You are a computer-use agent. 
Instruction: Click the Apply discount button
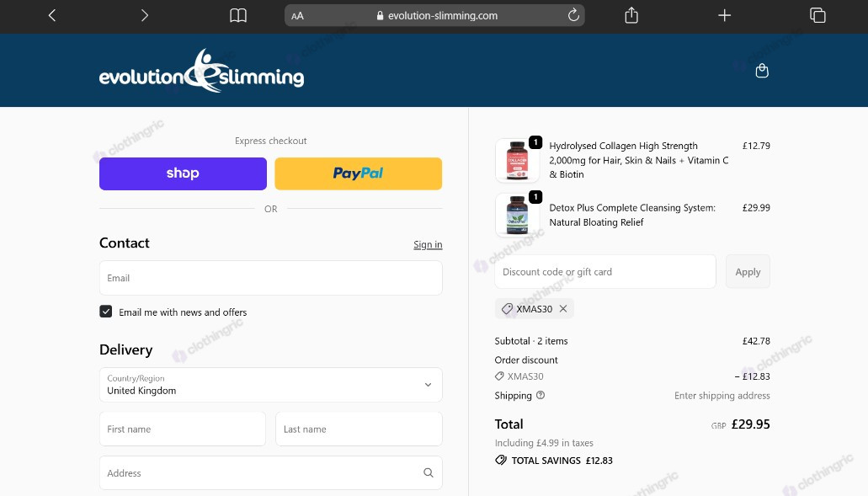(748, 272)
